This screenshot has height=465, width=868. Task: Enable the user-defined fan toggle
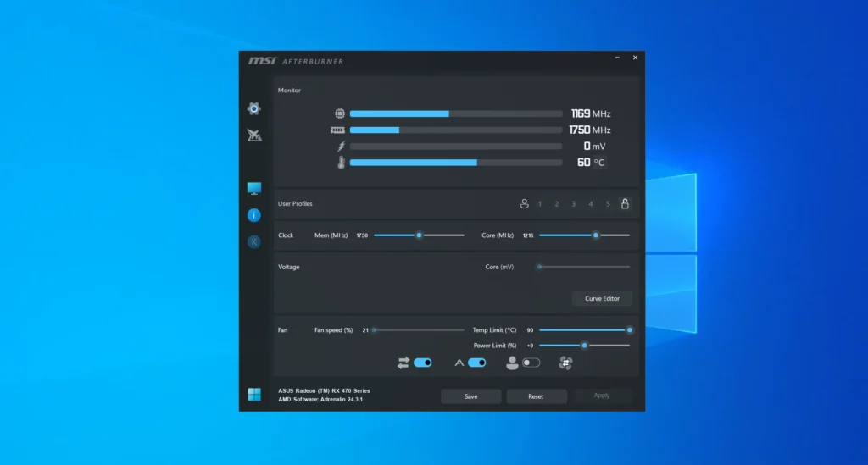tap(531, 363)
